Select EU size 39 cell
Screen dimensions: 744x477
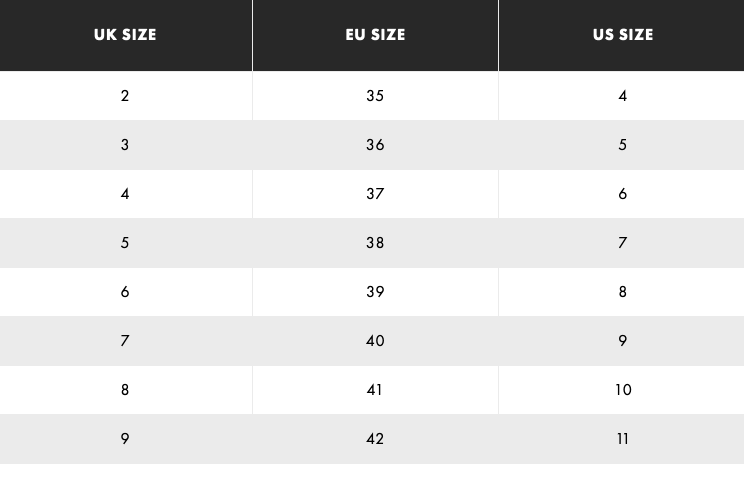(x=375, y=292)
